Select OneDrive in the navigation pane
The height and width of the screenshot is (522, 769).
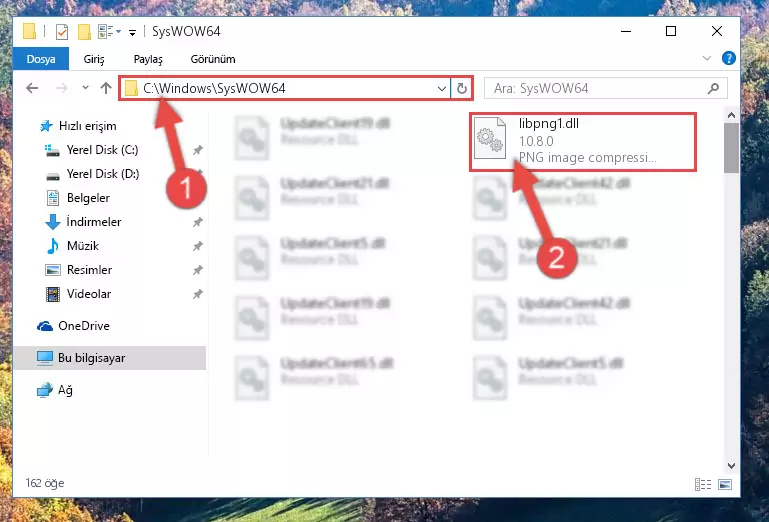[x=74, y=326]
